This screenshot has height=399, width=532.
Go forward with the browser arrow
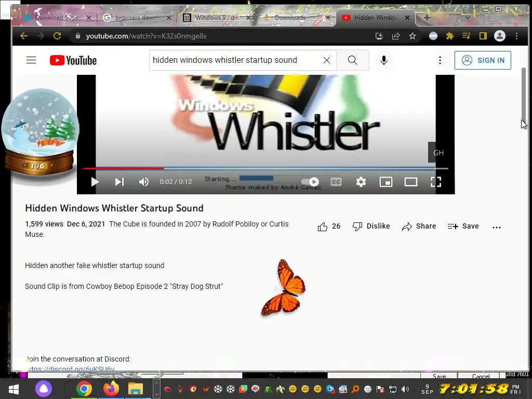41,36
